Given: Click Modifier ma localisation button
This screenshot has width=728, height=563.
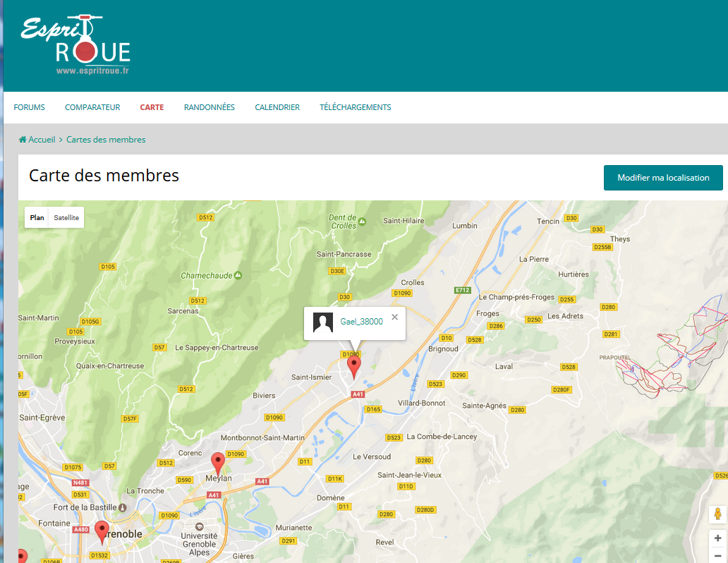Looking at the screenshot, I should [x=663, y=178].
